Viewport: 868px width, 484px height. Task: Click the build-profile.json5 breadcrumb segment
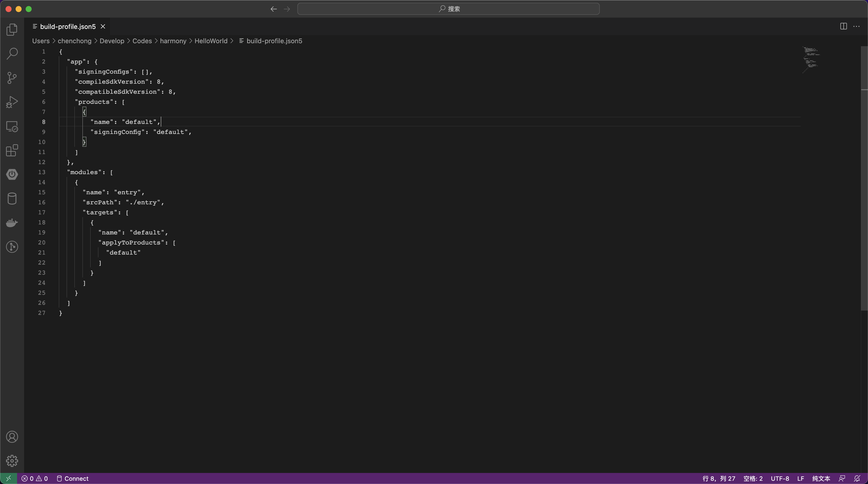(x=270, y=41)
